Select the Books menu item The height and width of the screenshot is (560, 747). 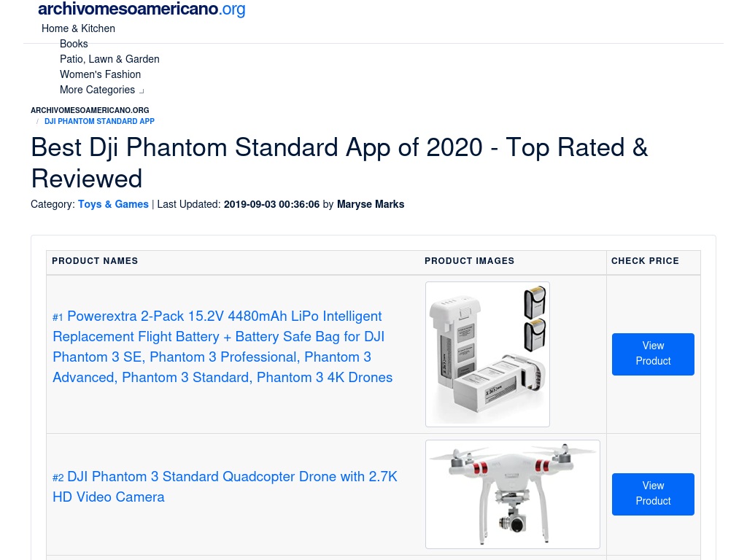tap(74, 44)
